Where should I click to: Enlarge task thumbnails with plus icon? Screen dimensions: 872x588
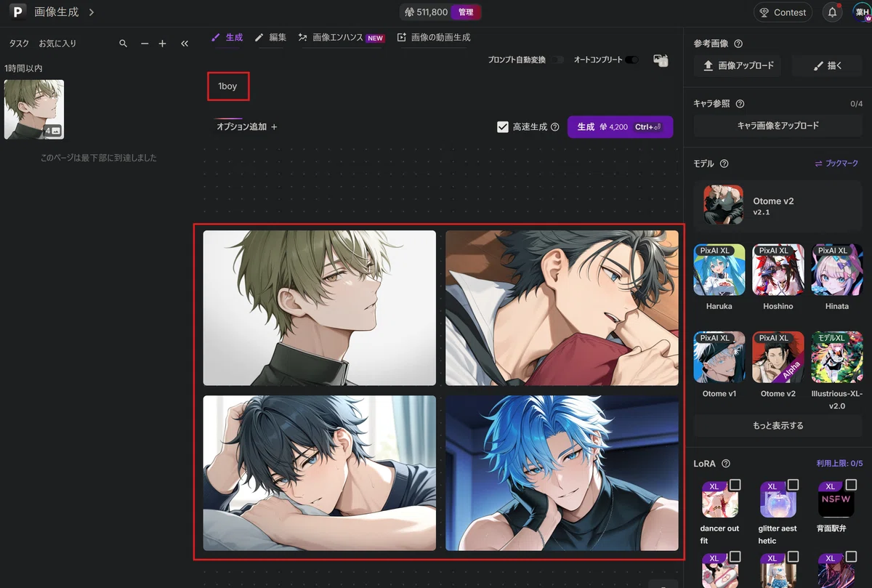(162, 44)
